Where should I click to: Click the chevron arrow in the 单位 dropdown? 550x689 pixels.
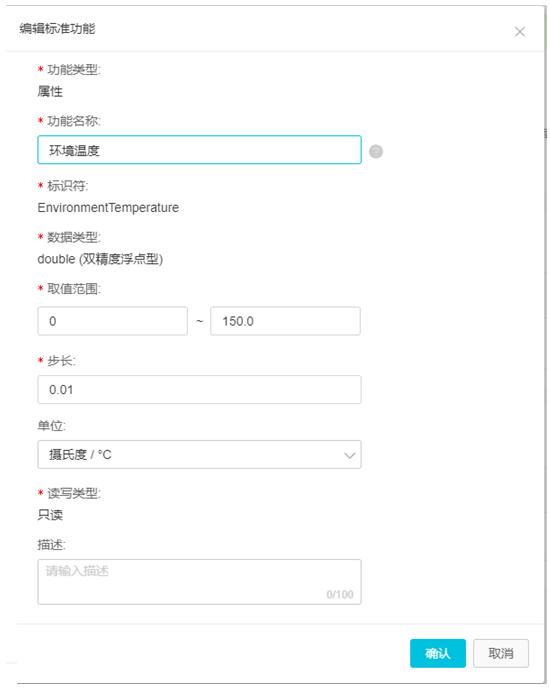tap(350, 455)
